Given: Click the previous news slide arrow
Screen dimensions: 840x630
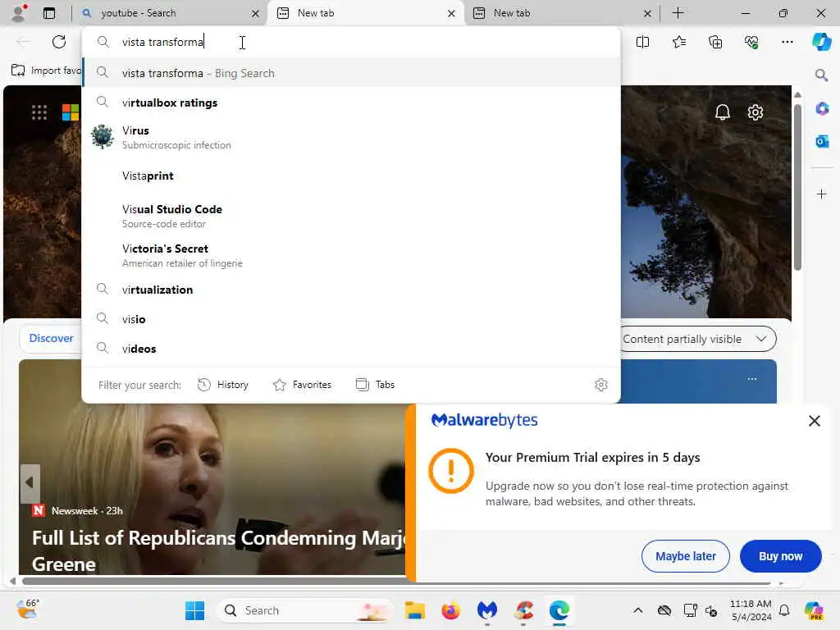Looking at the screenshot, I should [x=30, y=482].
